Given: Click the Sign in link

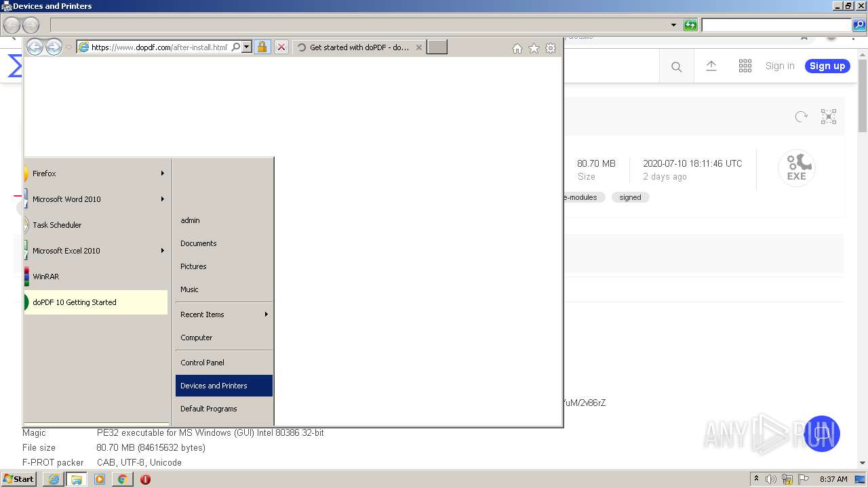Looking at the screenshot, I should point(780,66).
